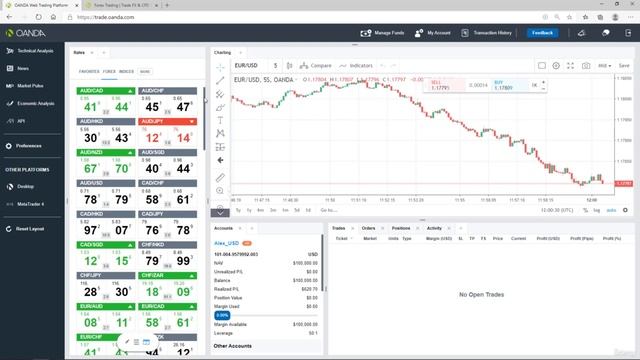Open My Account
640x360 pixels.
[x=433, y=33]
